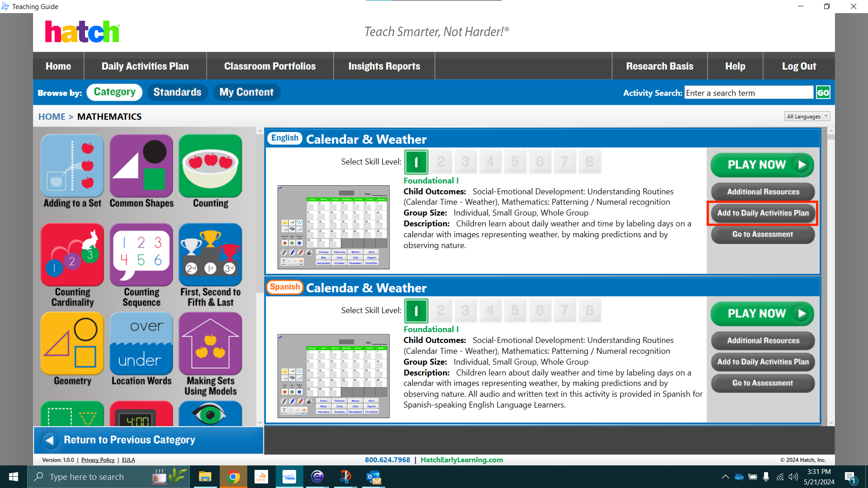868x488 pixels.
Task: Add Spanish activity to Daily Activities Plan
Action: coord(763,361)
